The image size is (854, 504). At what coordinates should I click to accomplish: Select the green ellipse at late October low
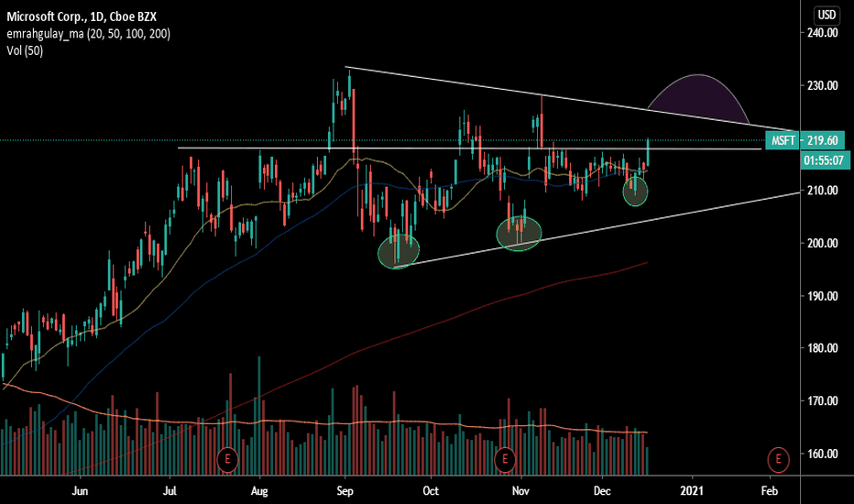coord(519,234)
